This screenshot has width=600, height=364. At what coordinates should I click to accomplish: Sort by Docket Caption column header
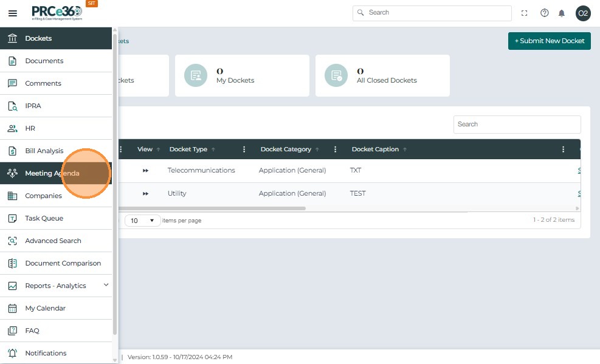375,149
